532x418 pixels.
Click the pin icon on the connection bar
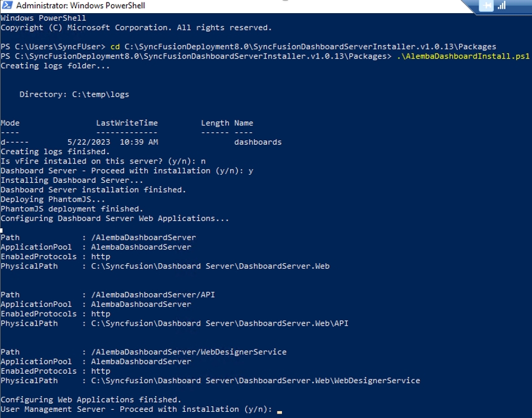tap(486, 6)
